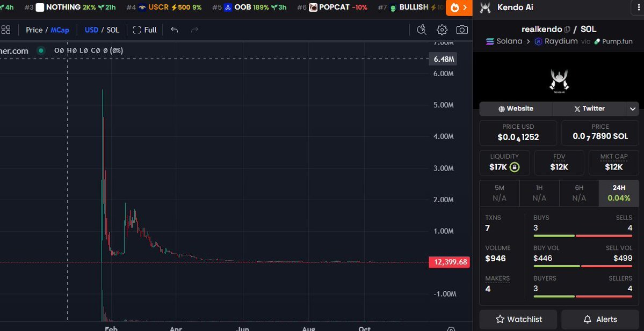Click the liquidity lock icon
Image resolution: width=644 pixels, height=331 pixels.
coord(514,167)
